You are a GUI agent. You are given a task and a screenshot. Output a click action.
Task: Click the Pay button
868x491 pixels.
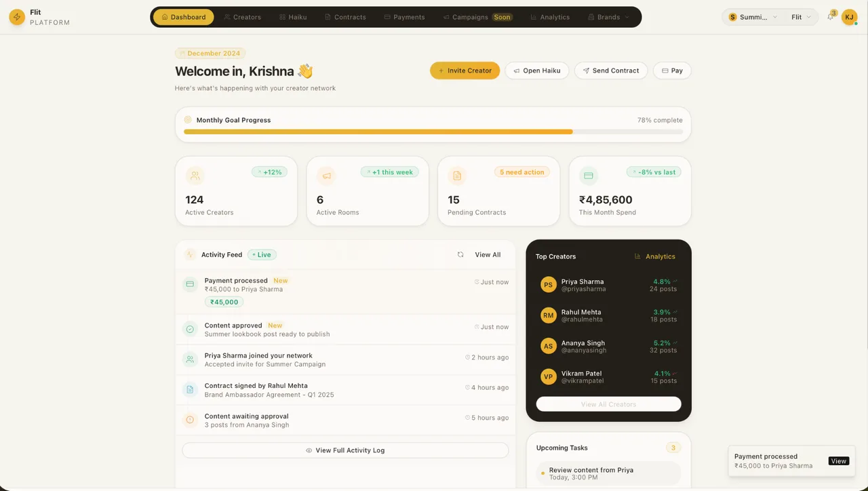(x=672, y=71)
